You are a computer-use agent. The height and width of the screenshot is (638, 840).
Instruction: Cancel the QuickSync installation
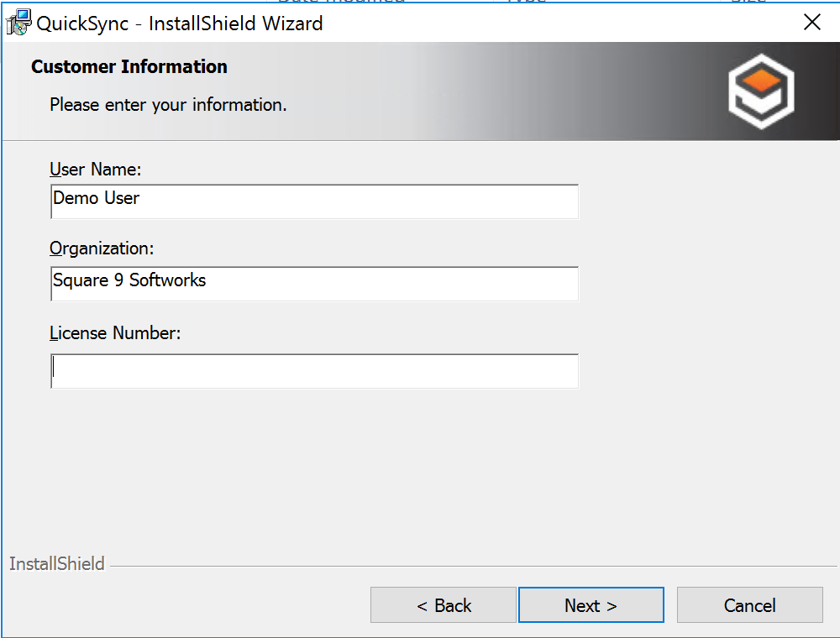[749, 604]
